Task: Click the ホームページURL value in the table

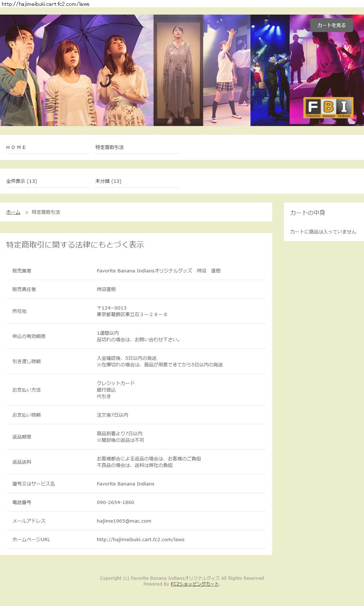Action: click(141, 539)
